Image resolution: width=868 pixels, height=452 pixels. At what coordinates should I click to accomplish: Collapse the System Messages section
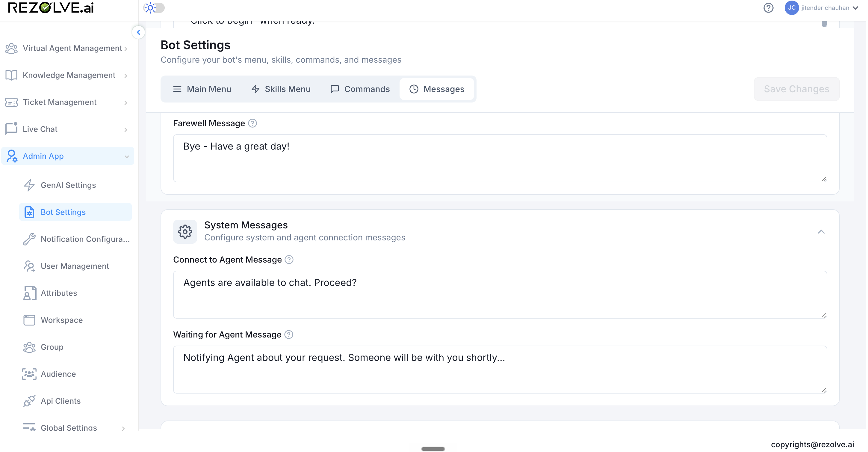coord(821,232)
